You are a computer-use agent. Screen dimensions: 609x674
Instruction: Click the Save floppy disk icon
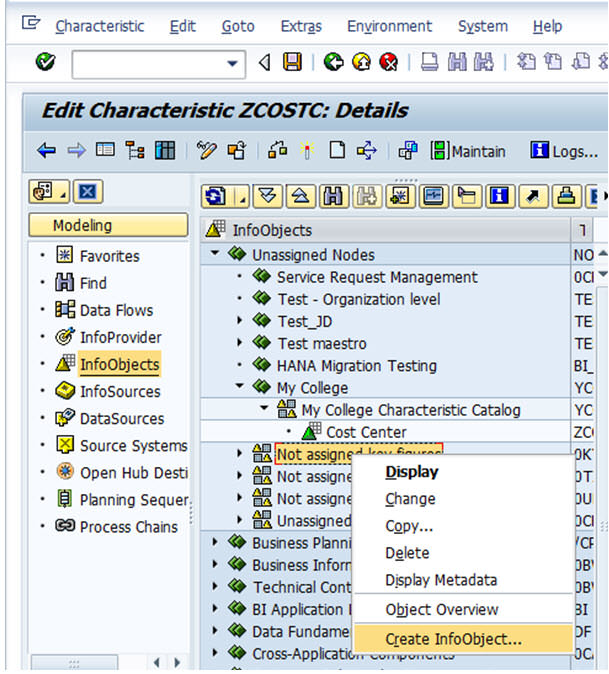tap(292, 63)
